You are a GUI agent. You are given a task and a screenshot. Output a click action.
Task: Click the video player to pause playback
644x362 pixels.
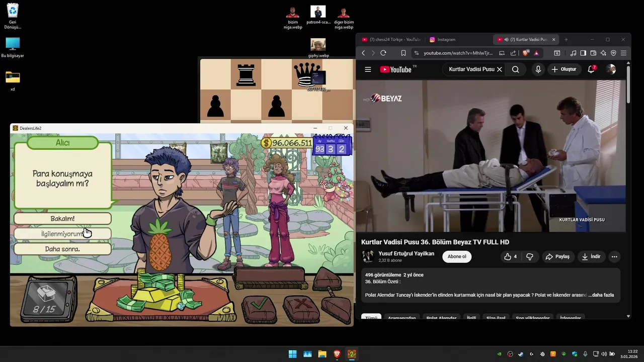pyautogui.click(x=491, y=156)
